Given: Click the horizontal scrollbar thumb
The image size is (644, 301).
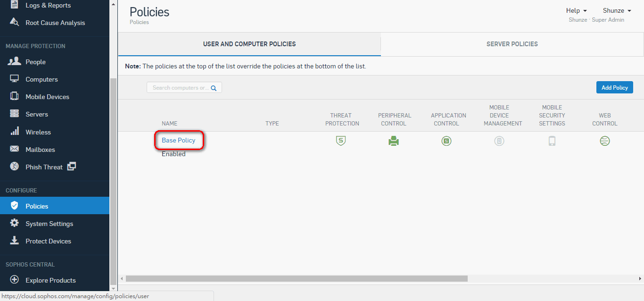Looking at the screenshot, I should (297, 278).
